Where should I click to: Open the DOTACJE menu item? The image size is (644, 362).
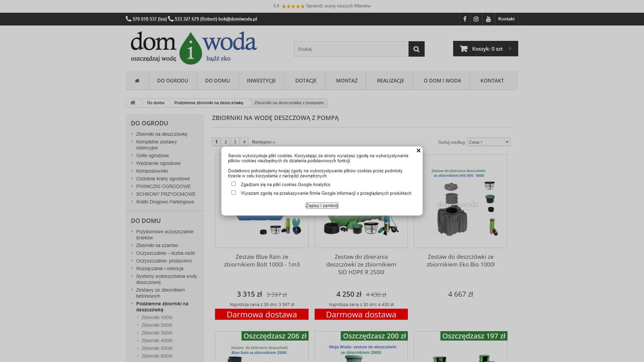click(306, 80)
